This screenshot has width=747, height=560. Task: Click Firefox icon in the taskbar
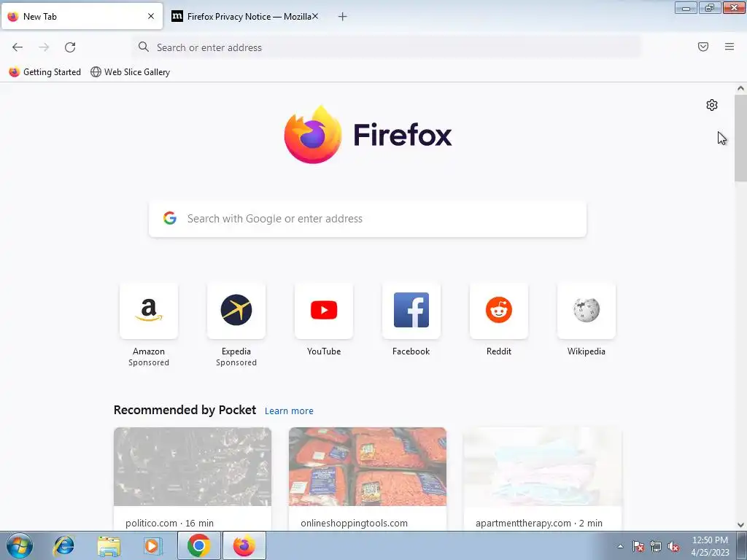[x=244, y=545]
